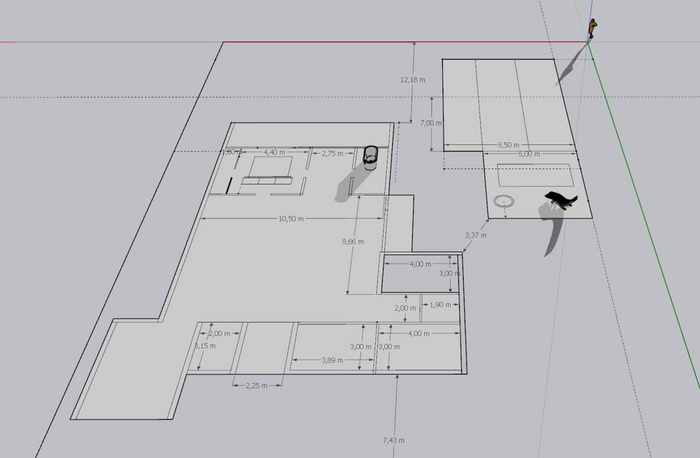Click the cylindrical tub object in room
The image size is (700, 458).
click(x=370, y=158)
